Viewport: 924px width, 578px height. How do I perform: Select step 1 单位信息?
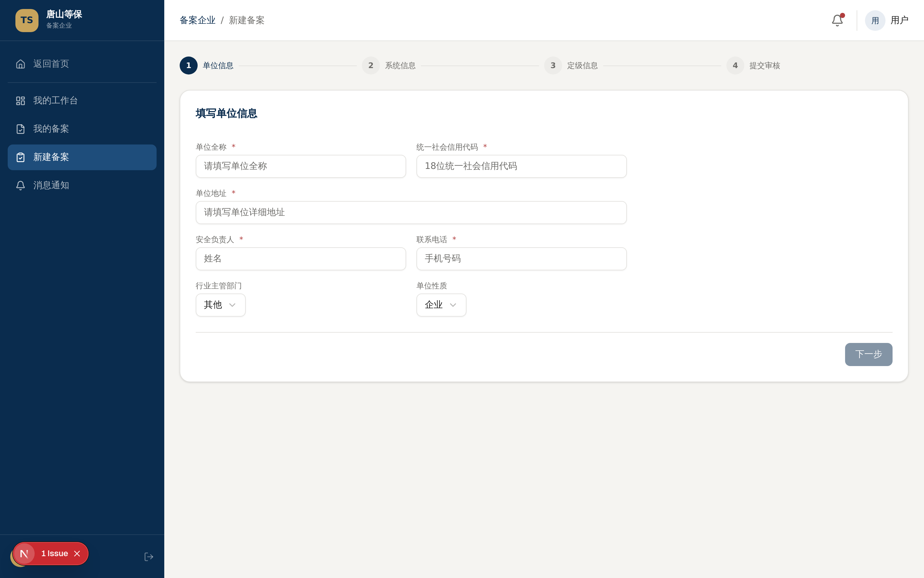coord(207,66)
